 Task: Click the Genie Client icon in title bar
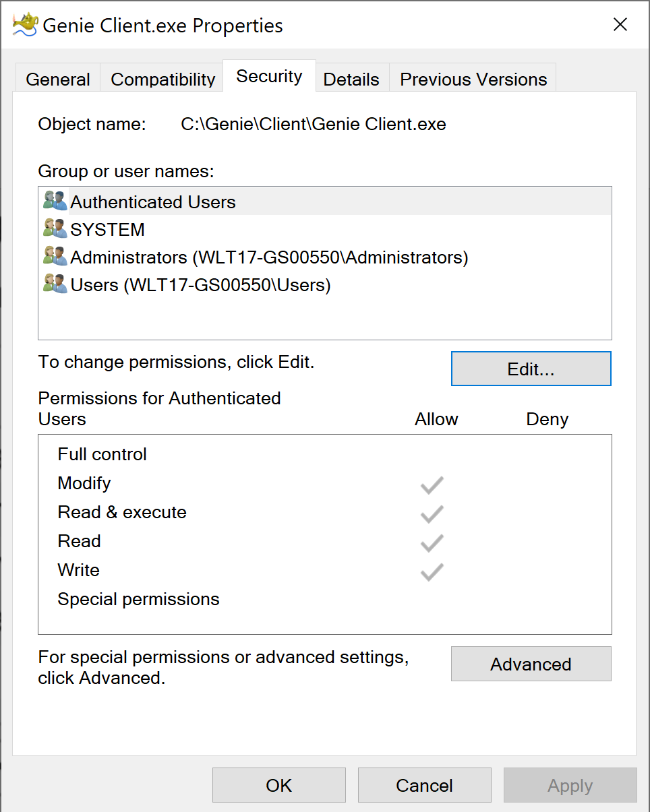[23, 24]
